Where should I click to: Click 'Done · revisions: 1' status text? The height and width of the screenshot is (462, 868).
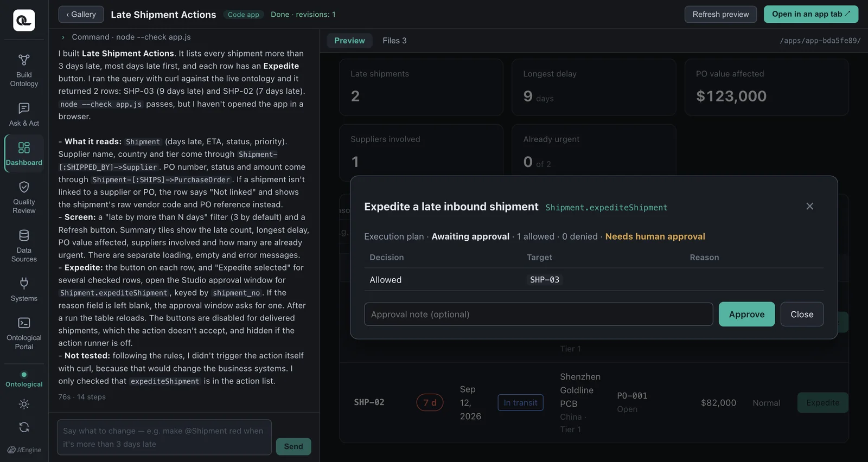point(303,15)
